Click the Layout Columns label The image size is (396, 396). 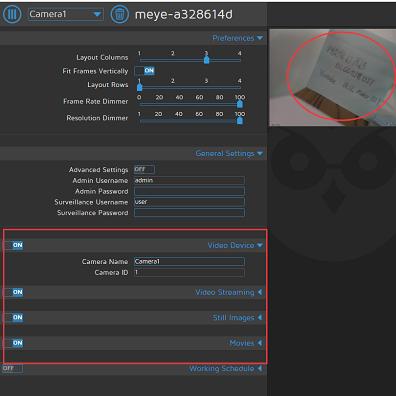(x=102, y=57)
